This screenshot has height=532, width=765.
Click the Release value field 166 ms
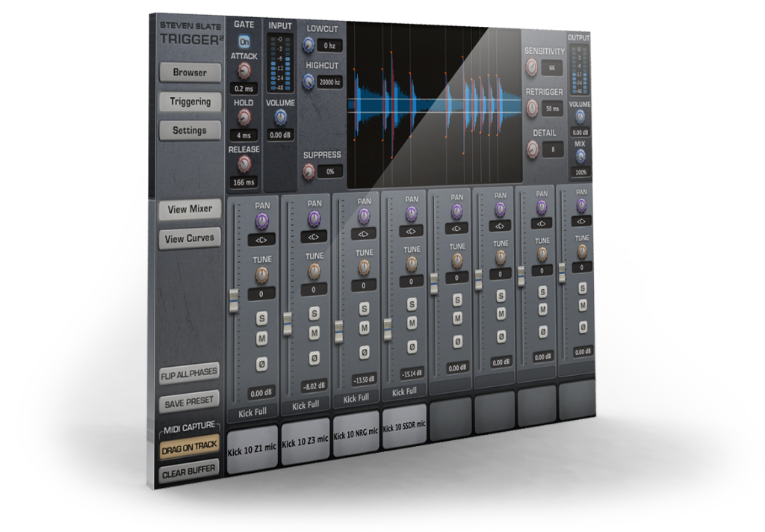[x=244, y=182]
